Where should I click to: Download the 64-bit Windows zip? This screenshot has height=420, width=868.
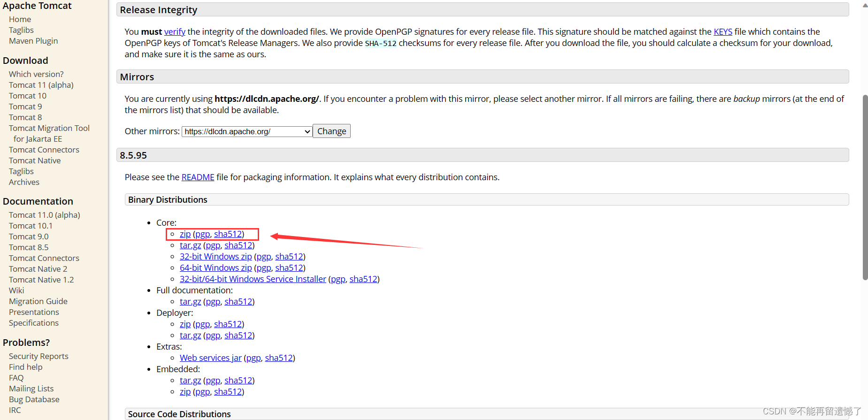coord(216,267)
